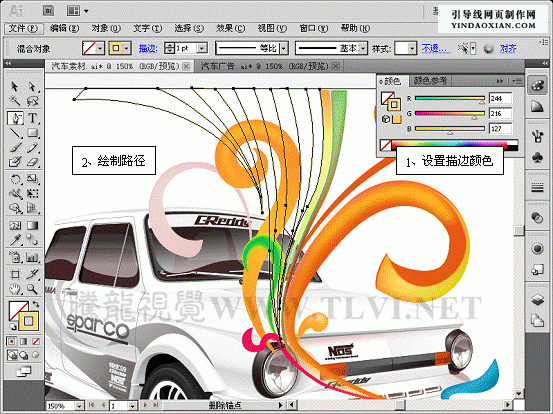Open the 编辑(E) menu
Viewport: 553px width, 414px height.
point(64,29)
